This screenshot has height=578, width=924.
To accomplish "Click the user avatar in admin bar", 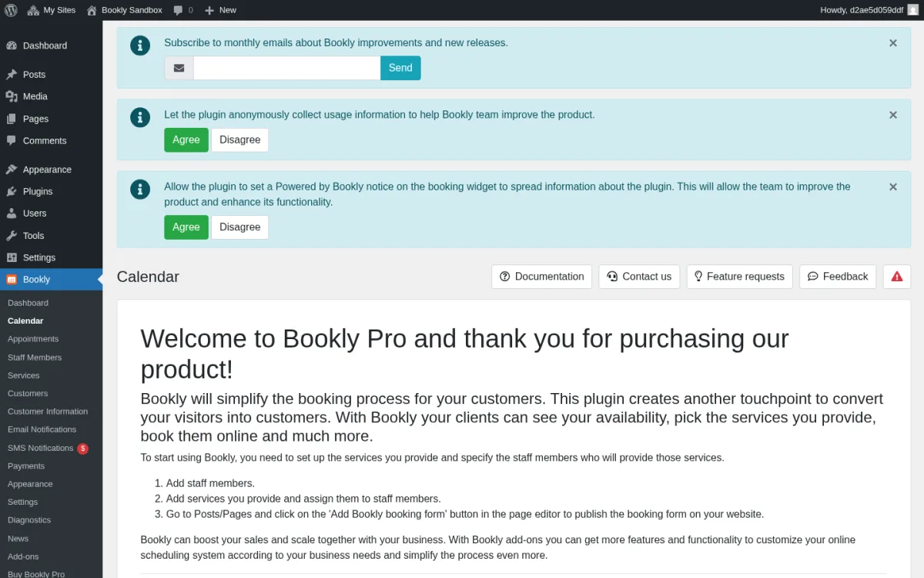I will pos(912,10).
